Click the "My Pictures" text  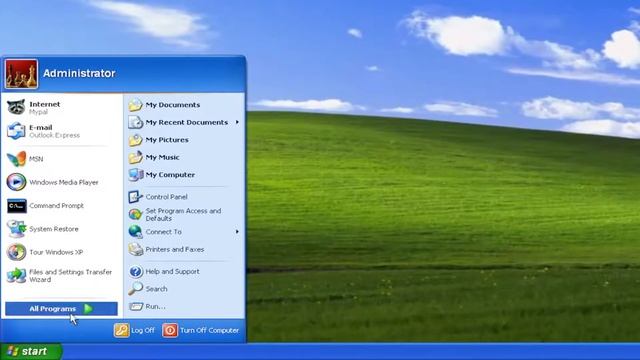[x=167, y=140]
